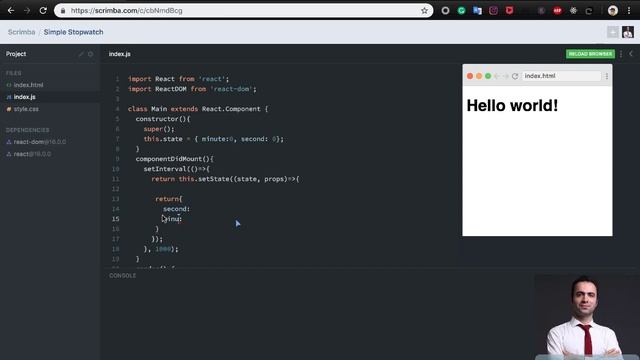Collapse the preview panel with the chevron
640x360 pixels.
(x=631, y=54)
